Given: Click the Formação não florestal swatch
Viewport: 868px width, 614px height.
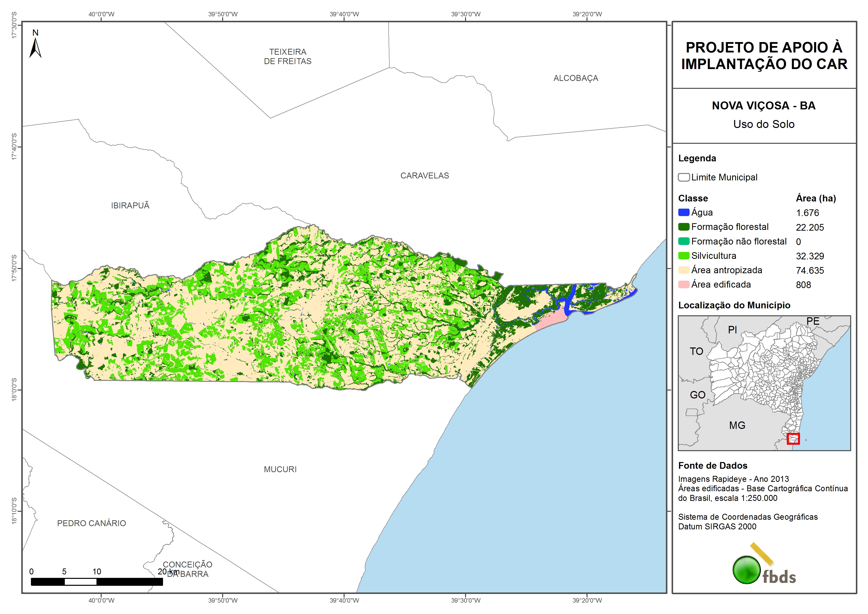Looking at the screenshot, I should [x=683, y=241].
